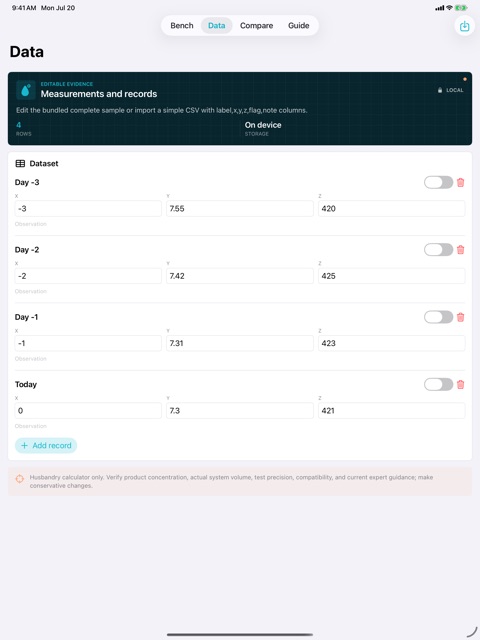This screenshot has width=480, height=640.
Task: Click the Add record button
Action: [x=46, y=445]
